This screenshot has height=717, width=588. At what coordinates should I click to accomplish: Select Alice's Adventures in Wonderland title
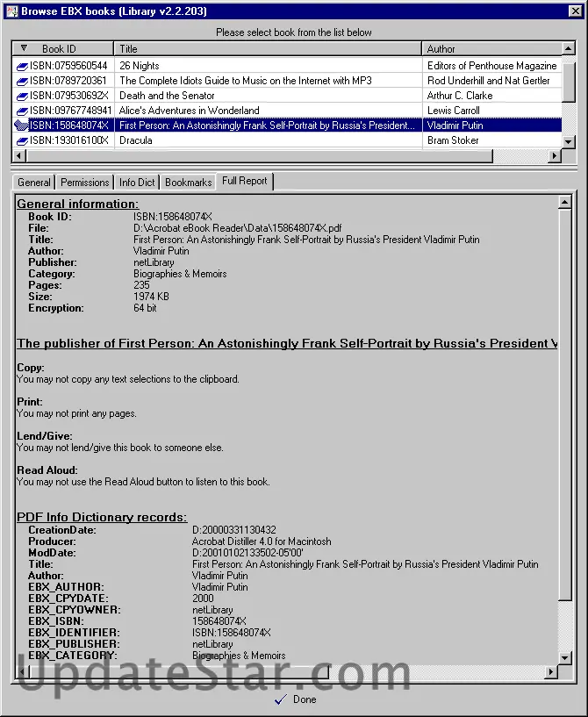[x=190, y=111]
